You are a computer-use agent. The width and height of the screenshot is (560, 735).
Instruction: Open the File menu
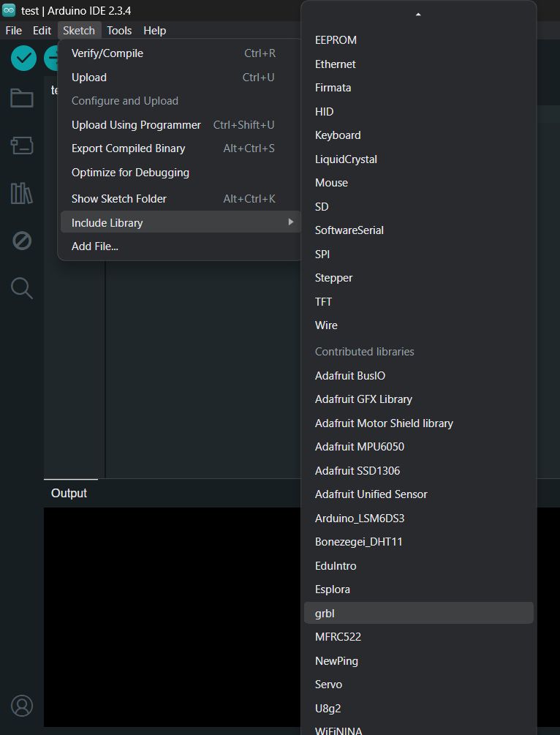click(x=14, y=31)
